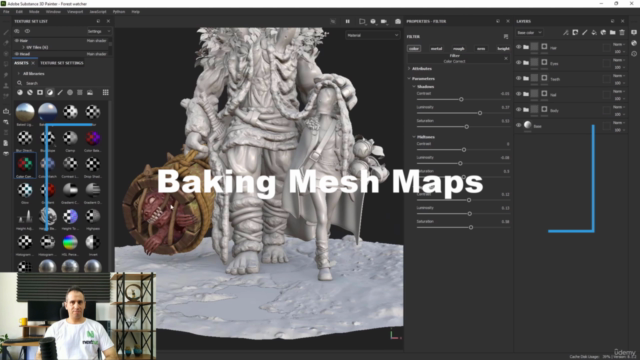Screen dimensions: 640x360
Task: Collapse the Midtones group
Action: [414, 137]
